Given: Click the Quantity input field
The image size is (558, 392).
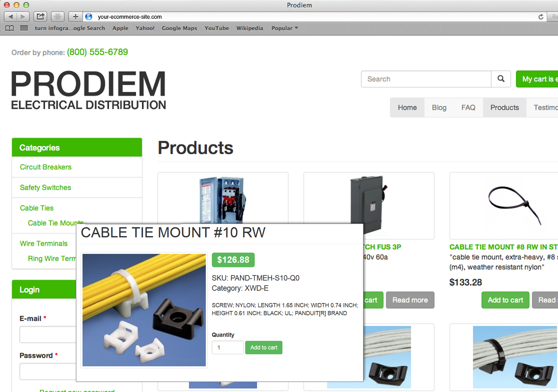Looking at the screenshot, I should [228, 348].
